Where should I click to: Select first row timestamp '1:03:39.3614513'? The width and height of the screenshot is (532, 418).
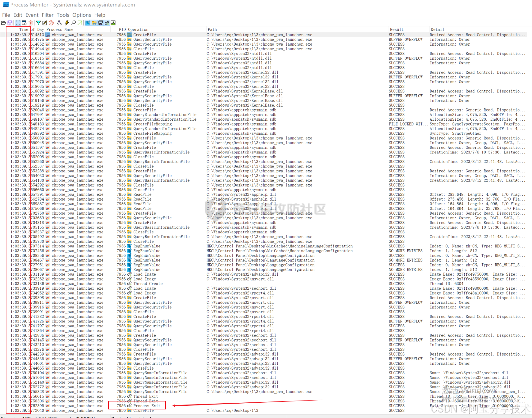tap(27, 35)
